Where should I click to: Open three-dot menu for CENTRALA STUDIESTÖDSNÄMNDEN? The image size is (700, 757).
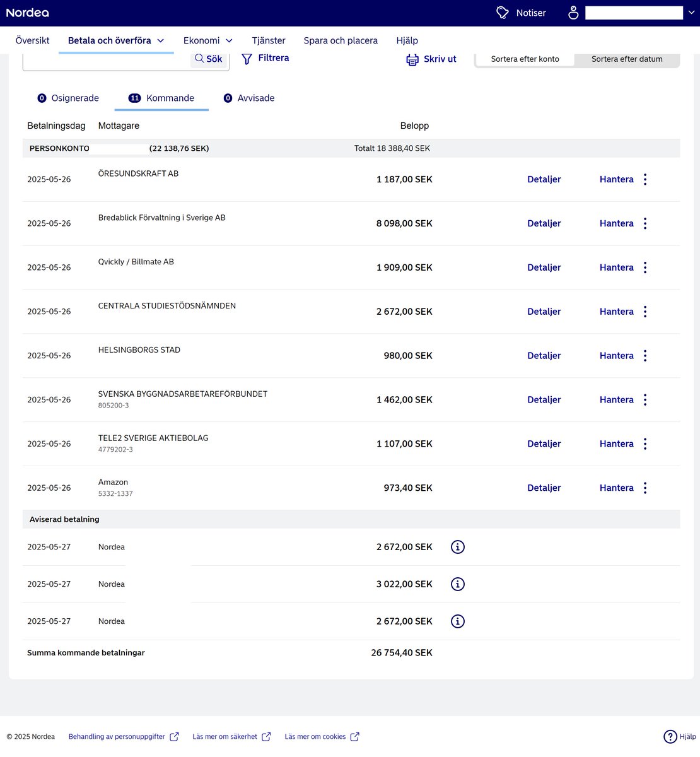point(645,312)
